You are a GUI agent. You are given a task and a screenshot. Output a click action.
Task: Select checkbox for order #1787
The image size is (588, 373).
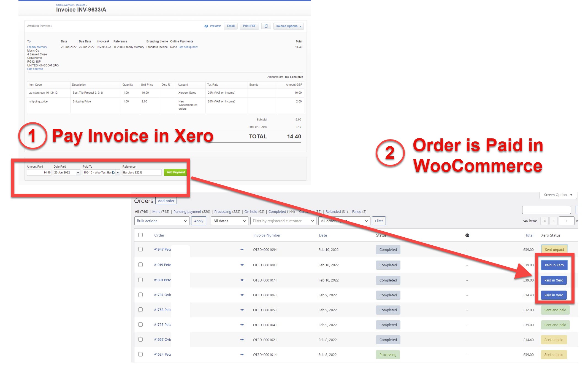[x=140, y=295]
